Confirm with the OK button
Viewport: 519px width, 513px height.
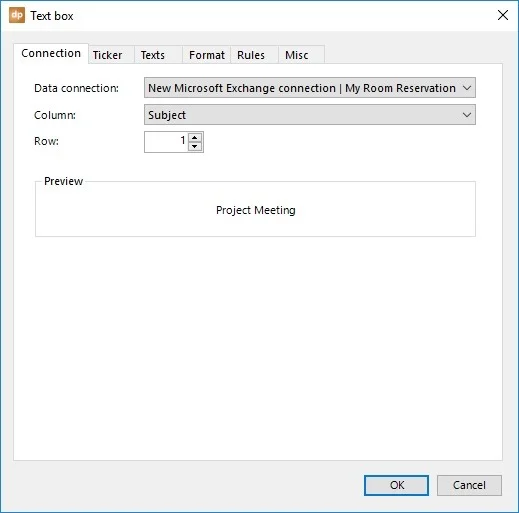point(396,485)
